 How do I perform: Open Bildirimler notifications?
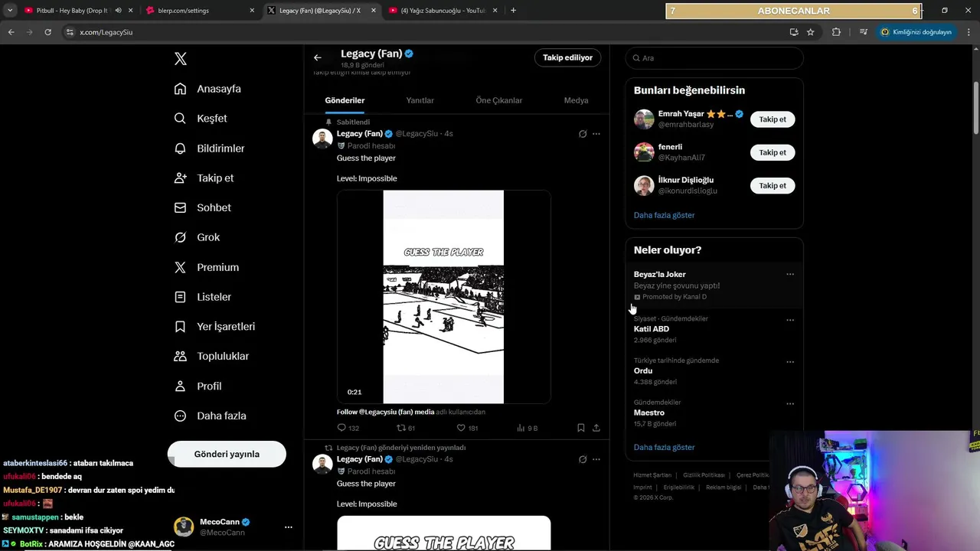coord(210,148)
